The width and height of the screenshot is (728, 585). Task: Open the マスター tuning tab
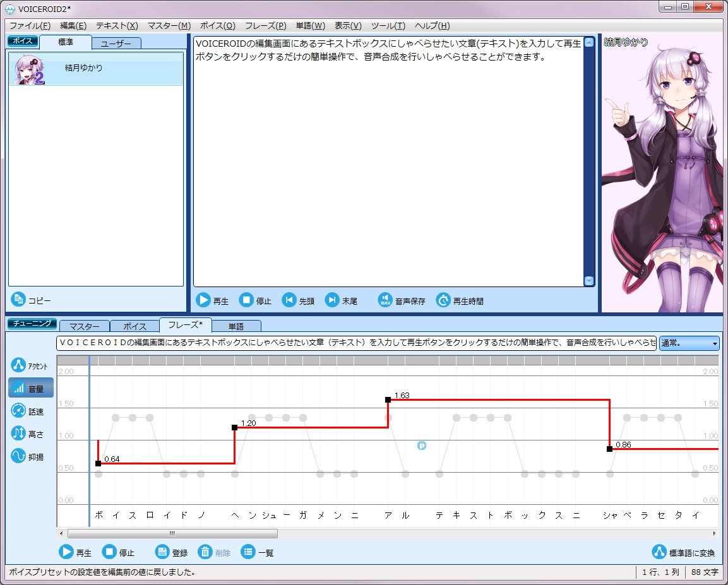[x=85, y=326]
